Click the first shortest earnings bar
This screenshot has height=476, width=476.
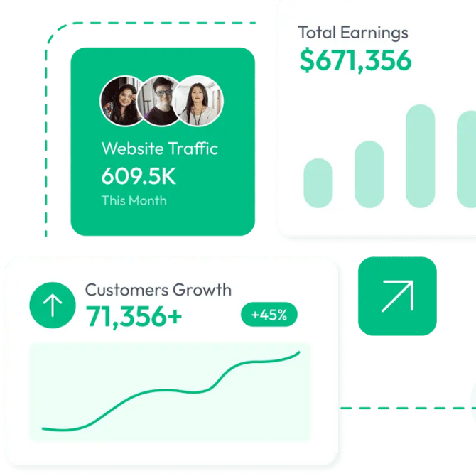pyautogui.click(x=318, y=183)
